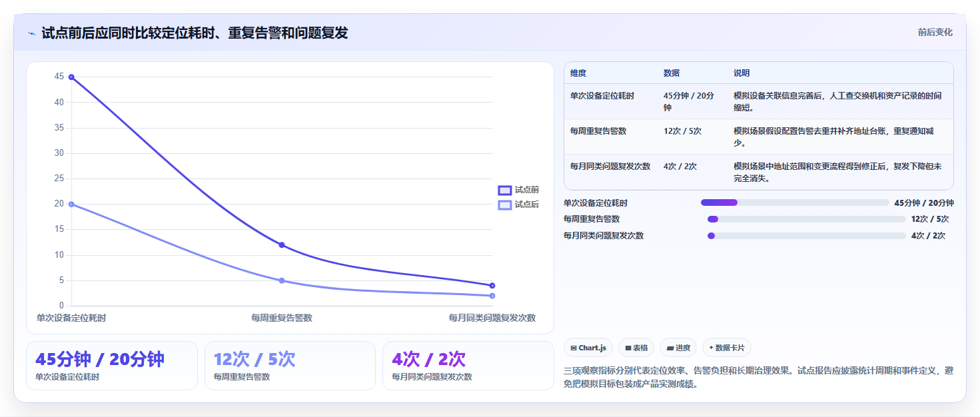Viewport: 980px width, 417px height.
Task: Click the 每月同类问题复发次数 x-axis label on the chart
Action: [x=492, y=318]
